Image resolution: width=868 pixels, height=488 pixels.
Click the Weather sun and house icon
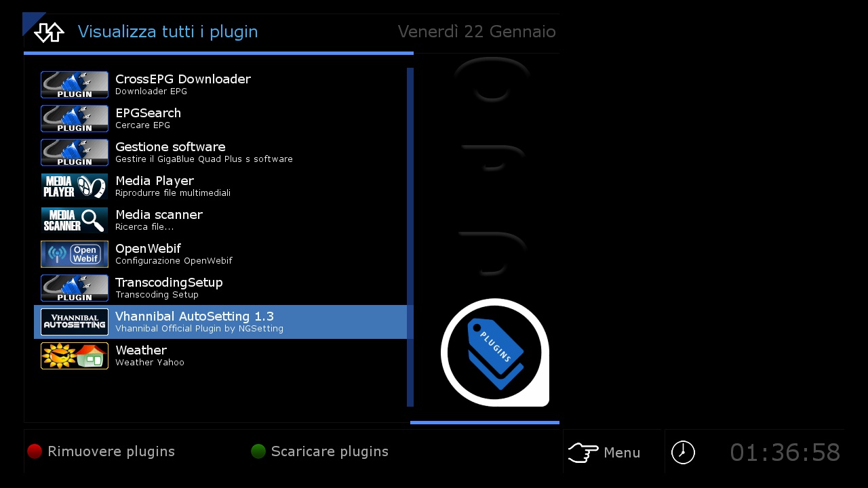(x=75, y=356)
